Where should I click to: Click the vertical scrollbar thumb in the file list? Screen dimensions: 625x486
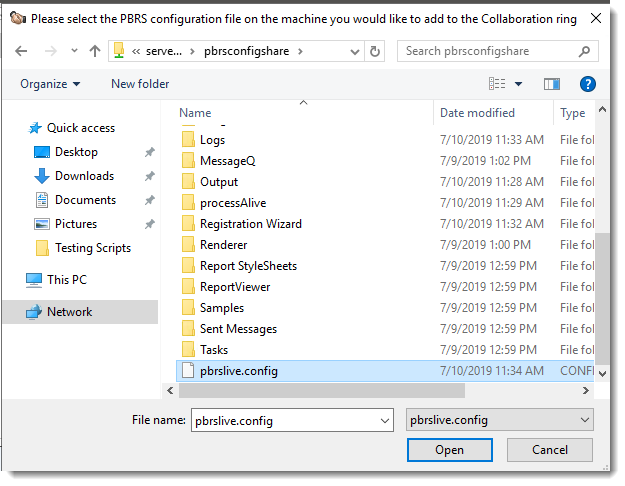point(602,298)
